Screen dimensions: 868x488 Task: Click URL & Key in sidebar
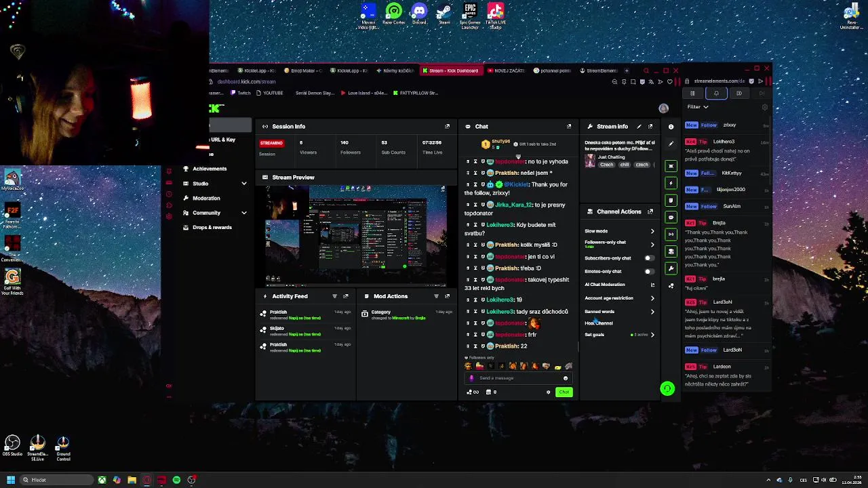(222, 140)
